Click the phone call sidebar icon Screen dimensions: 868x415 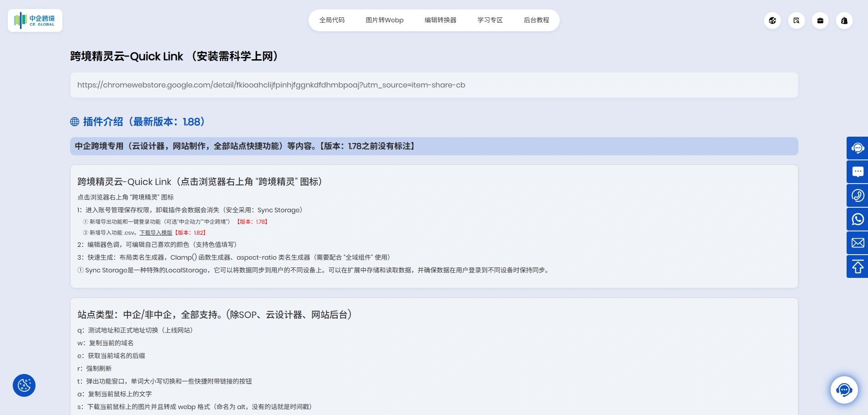point(858,195)
